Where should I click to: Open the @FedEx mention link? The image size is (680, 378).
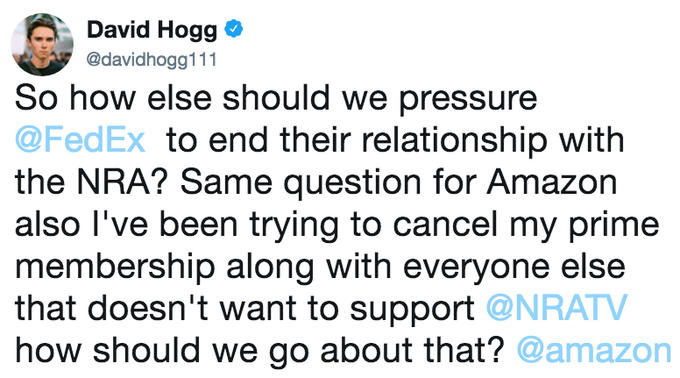80,140
